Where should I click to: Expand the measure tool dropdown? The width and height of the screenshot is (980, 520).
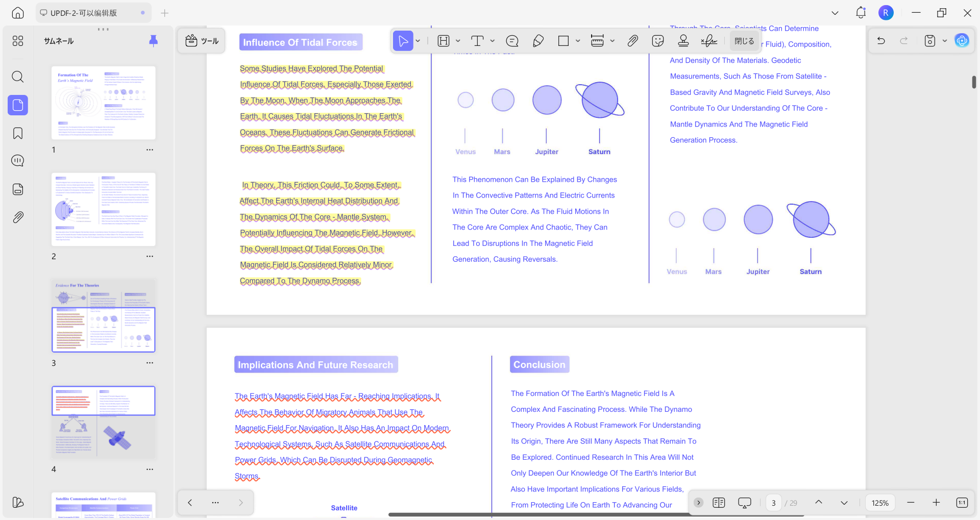tap(612, 41)
